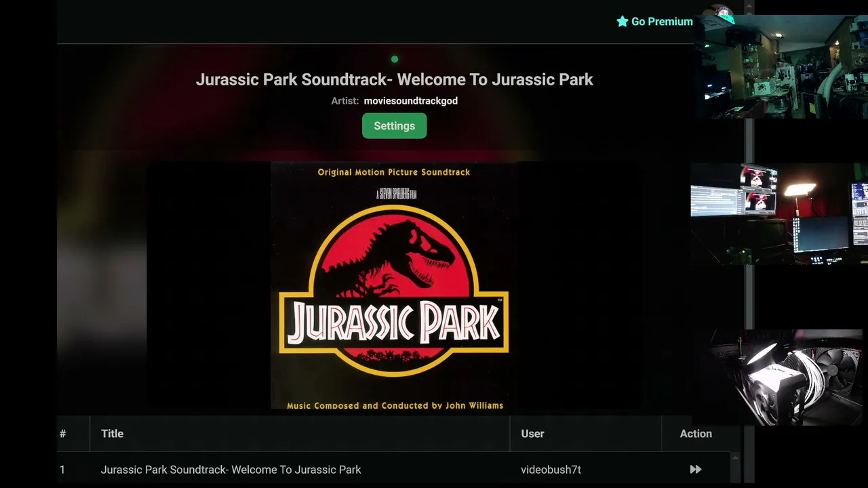This screenshot has width=868, height=488.
Task: Click the Title column header
Action: pos(112,434)
